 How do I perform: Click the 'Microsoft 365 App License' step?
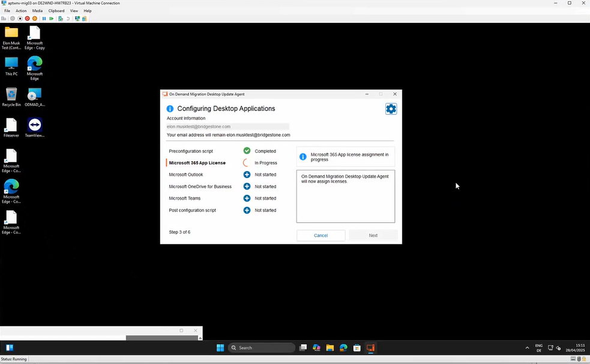tap(197, 163)
